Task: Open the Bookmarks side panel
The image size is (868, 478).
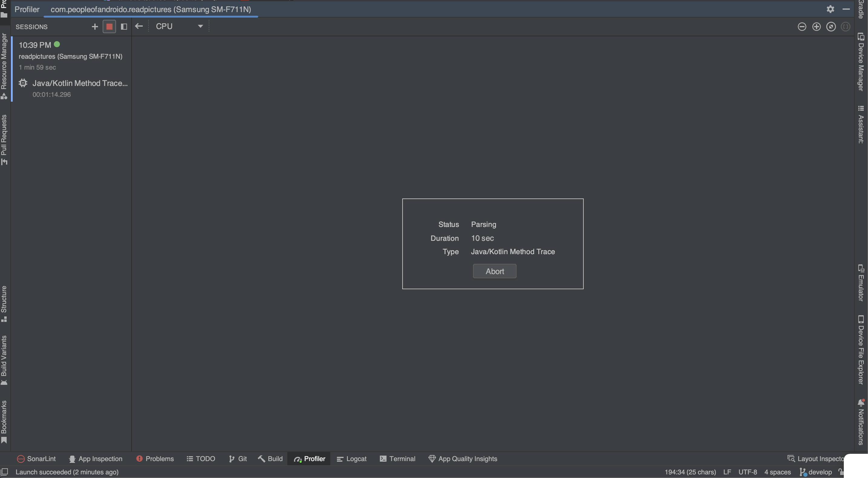Action: pos(4,422)
